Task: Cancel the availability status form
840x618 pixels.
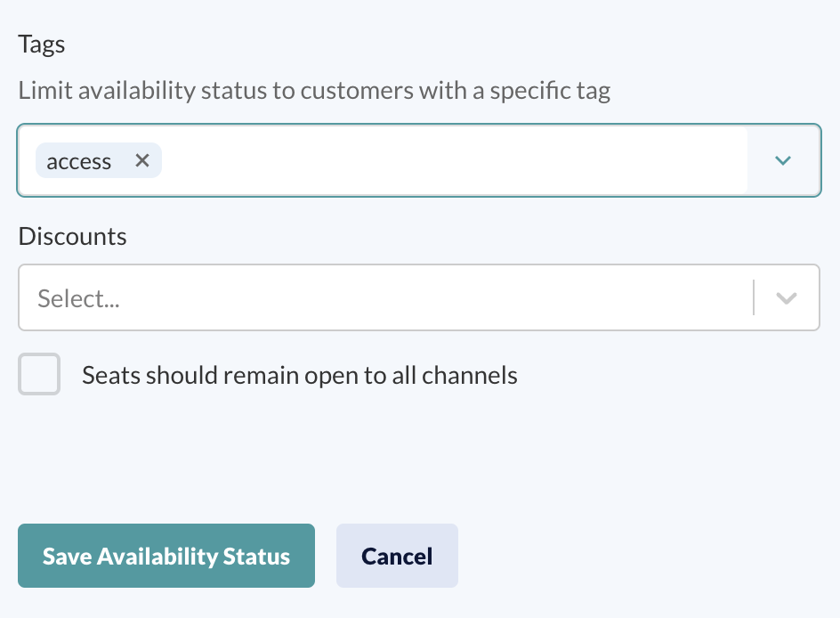Action: 397,556
